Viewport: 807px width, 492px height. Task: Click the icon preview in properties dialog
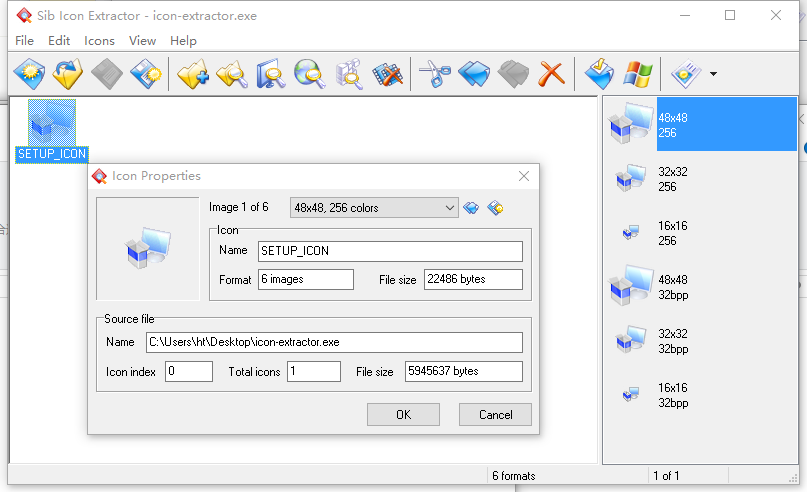[148, 249]
